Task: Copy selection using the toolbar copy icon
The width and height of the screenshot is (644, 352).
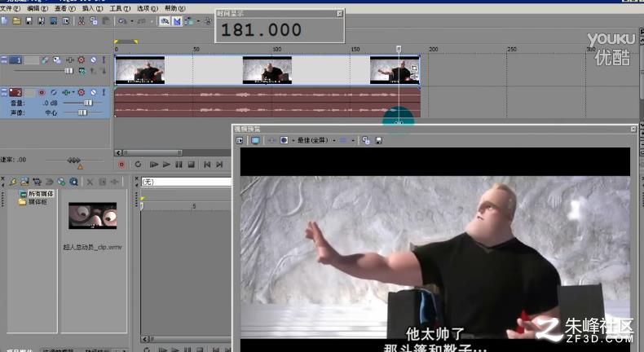Action: pyautogui.click(x=94, y=20)
